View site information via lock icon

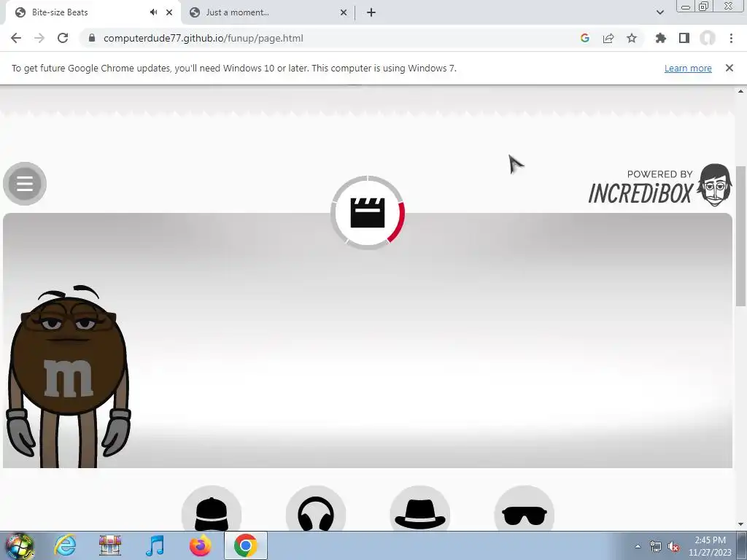[92, 38]
